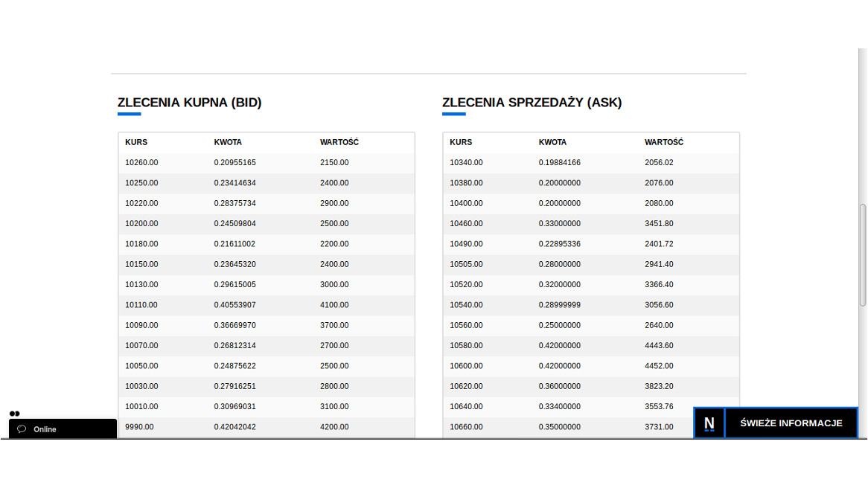Click the chat bubble icon
Image resolution: width=868 pixels, height=488 pixels.
(x=22, y=428)
